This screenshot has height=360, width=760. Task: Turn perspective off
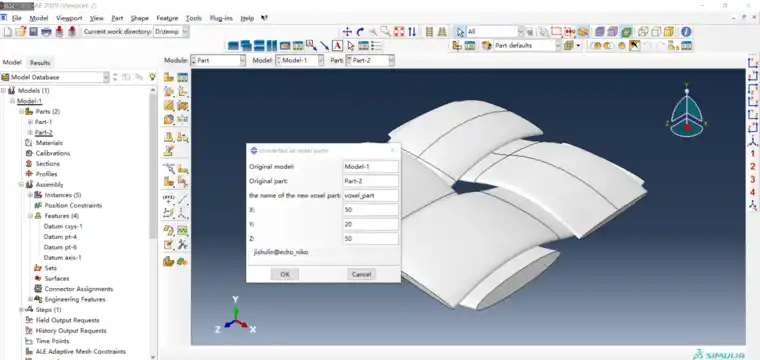click(x=429, y=32)
